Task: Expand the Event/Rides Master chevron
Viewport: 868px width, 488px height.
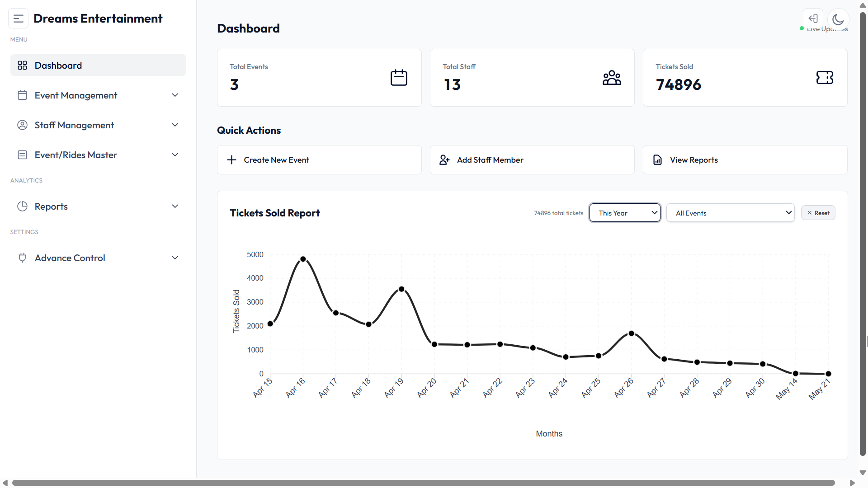Action: click(x=175, y=155)
